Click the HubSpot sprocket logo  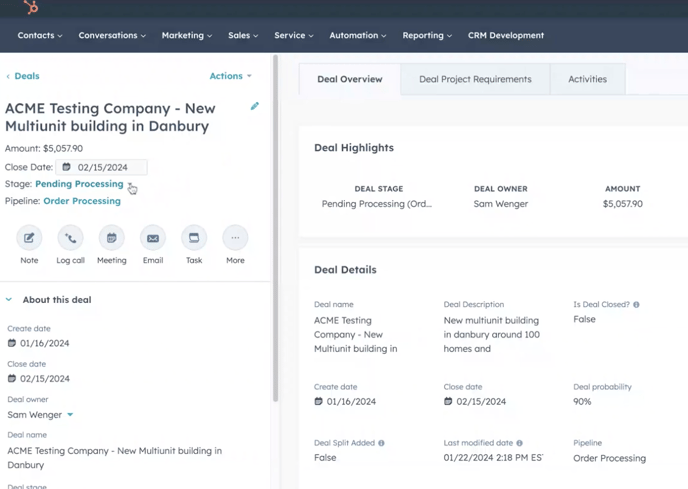coord(31,8)
